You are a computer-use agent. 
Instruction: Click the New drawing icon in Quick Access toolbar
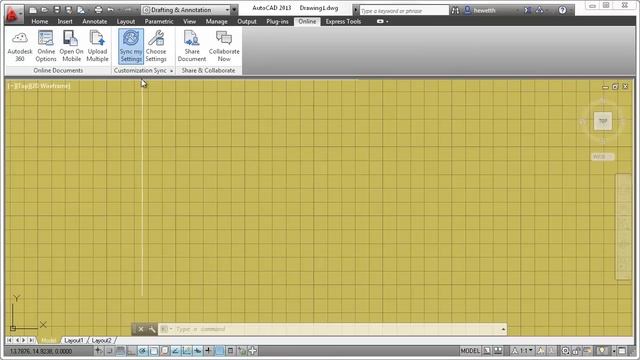(x=33, y=10)
